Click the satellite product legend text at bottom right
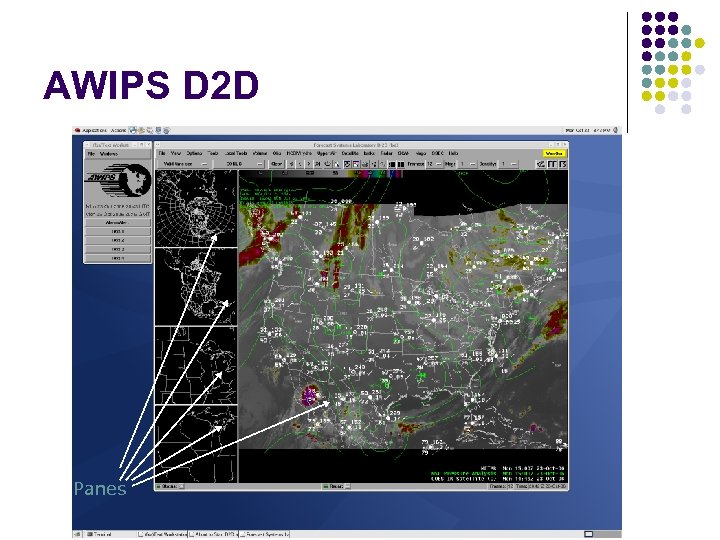Viewport: 720px width, 540px height. point(498,478)
